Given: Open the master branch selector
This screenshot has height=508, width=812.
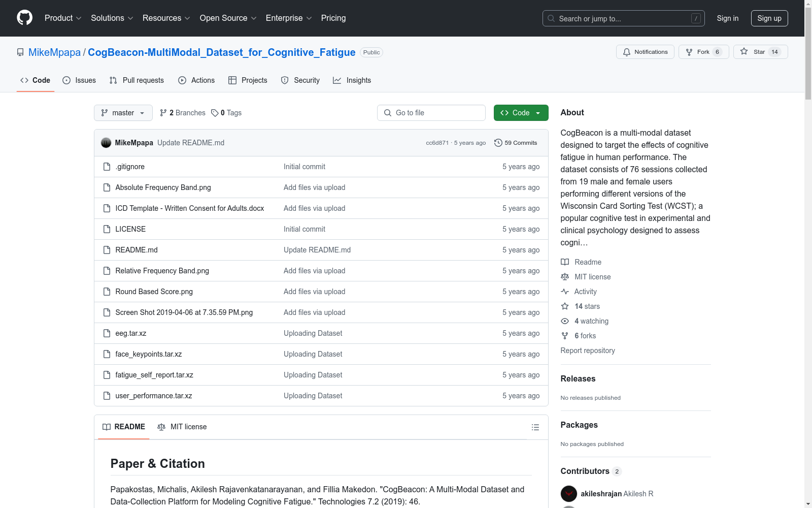Looking at the screenshot, I should 123,113.
